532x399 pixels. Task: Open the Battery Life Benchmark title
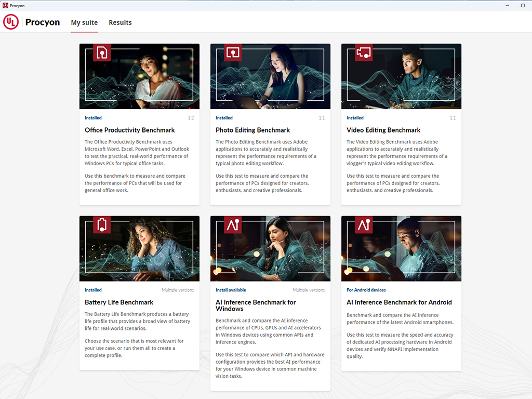(119, 302)
